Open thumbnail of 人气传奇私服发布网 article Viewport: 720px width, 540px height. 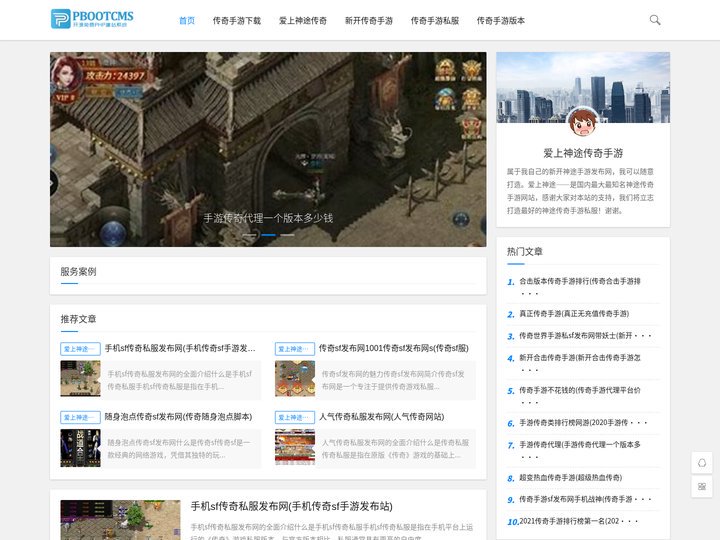point(295,447)
